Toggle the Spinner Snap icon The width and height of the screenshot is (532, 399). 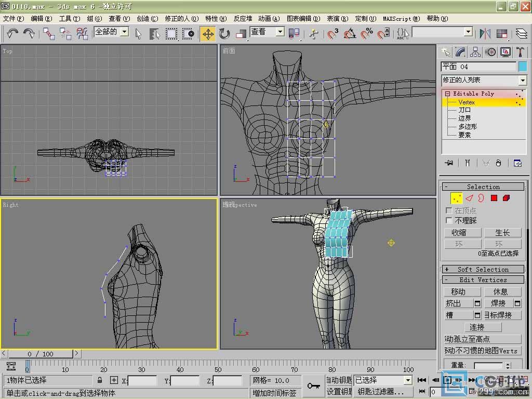pos(383,34)
